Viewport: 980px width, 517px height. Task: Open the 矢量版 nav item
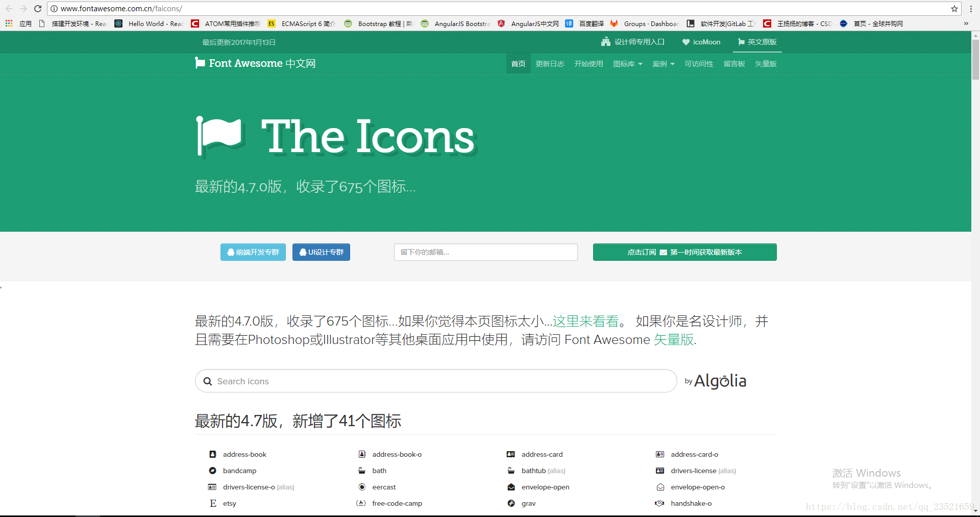[766, 64]
